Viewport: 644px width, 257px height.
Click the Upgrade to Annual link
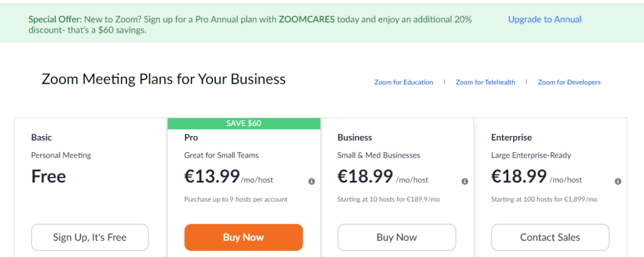coord(545,20)
